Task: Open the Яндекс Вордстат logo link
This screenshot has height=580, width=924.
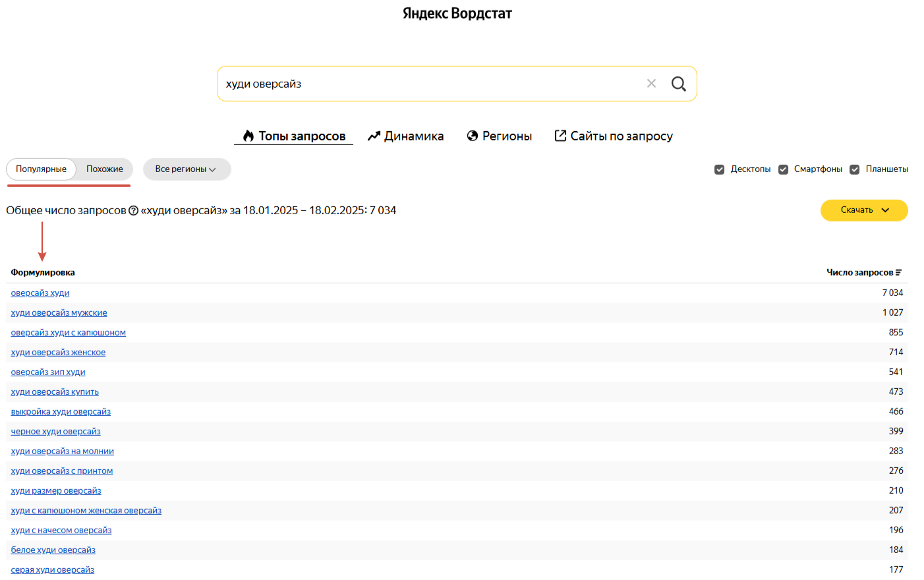Action: (457, 13)
